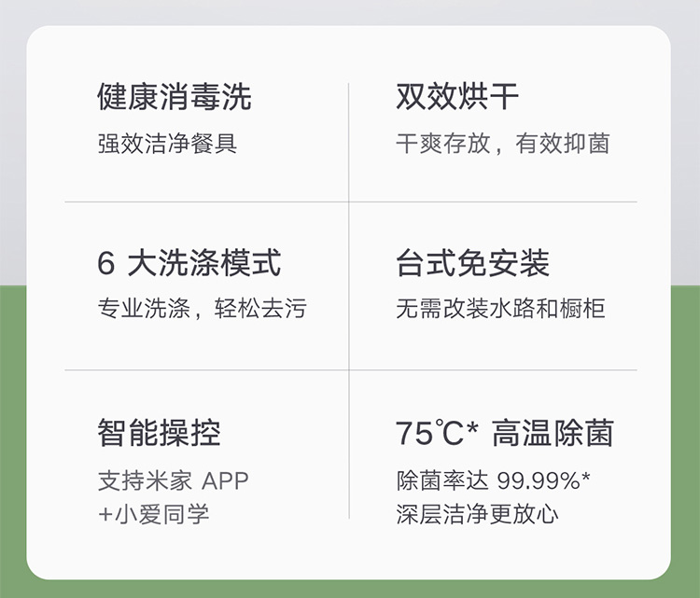Click the 干爽存放，有效抑菌 description
The height and width of the screenshot is (598, 700).
click(503, 144)
